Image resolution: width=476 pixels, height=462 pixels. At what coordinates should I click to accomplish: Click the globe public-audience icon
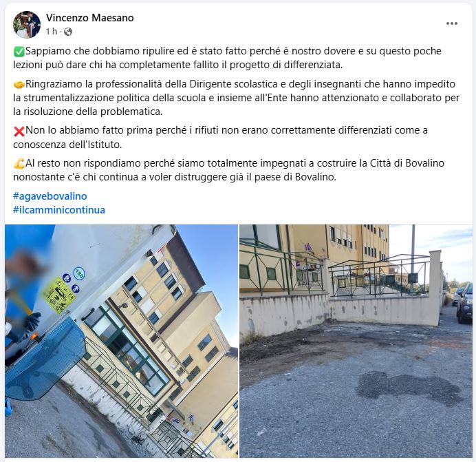(x=68, y=32)
